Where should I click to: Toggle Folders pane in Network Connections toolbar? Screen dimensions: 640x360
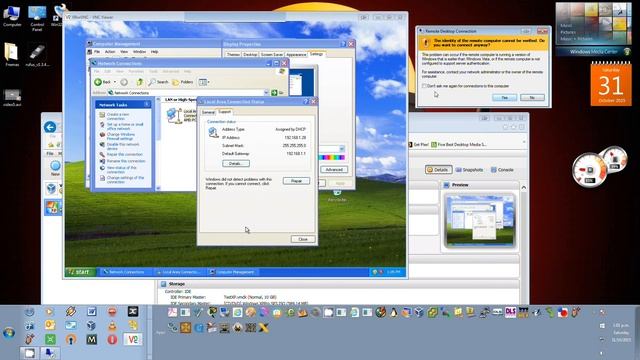(182, 82)
